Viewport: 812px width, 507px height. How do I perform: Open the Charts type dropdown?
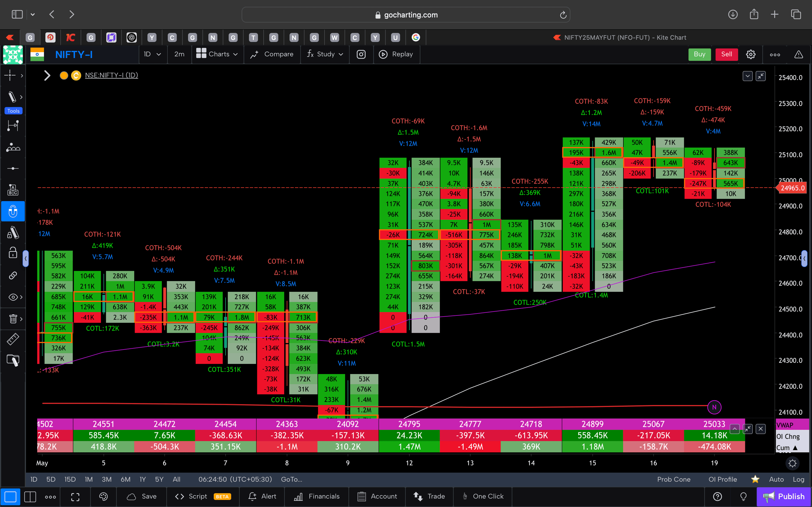217,54
